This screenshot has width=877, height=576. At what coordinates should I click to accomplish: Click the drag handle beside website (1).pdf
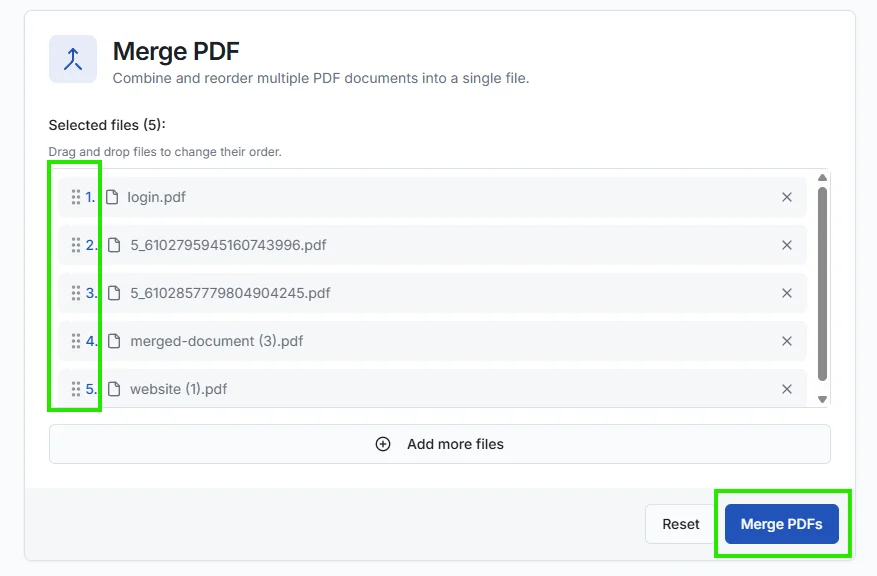76,389
